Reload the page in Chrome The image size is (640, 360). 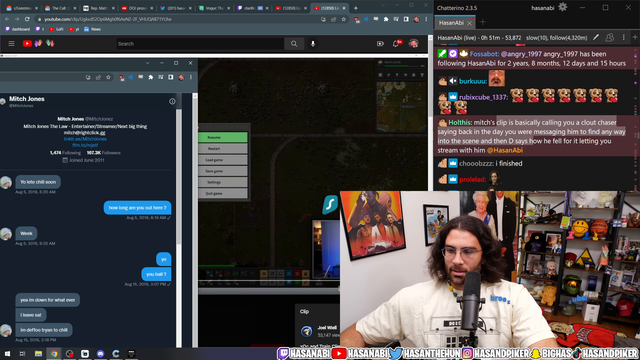tap(27, 19)
